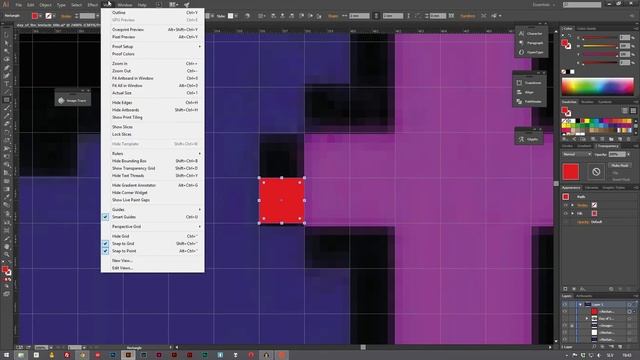Choose New View from the View menu
The image size is (640, 360).
pyautogui.click(x=153, y=260)
